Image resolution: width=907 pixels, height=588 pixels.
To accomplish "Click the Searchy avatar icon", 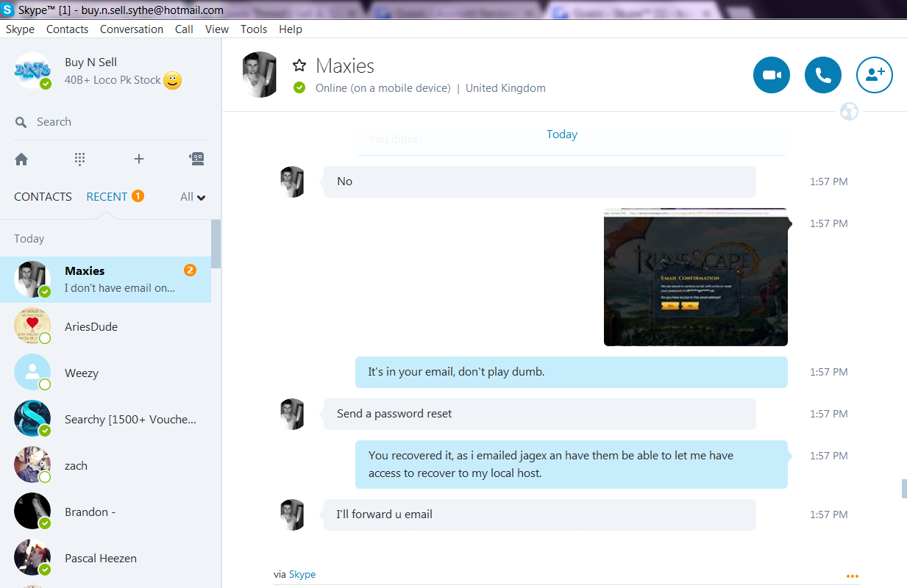I will [32, 419].
